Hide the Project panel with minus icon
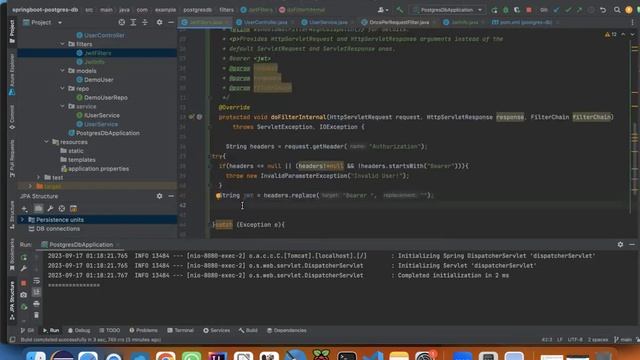640x360 pixels. 171,22
